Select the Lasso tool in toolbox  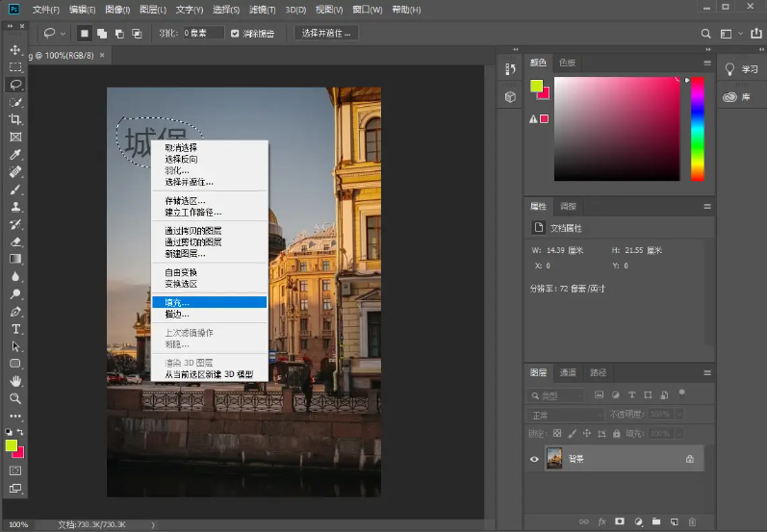pyautogui.click(x=15, y=85)
